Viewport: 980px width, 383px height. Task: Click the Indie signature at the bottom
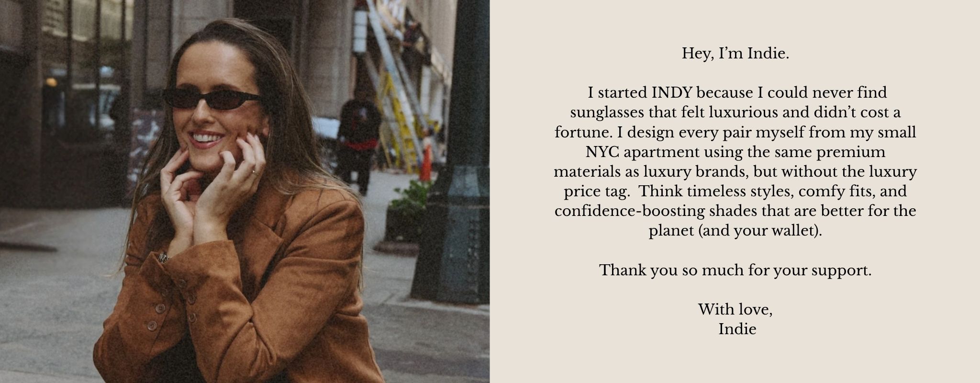737,329
